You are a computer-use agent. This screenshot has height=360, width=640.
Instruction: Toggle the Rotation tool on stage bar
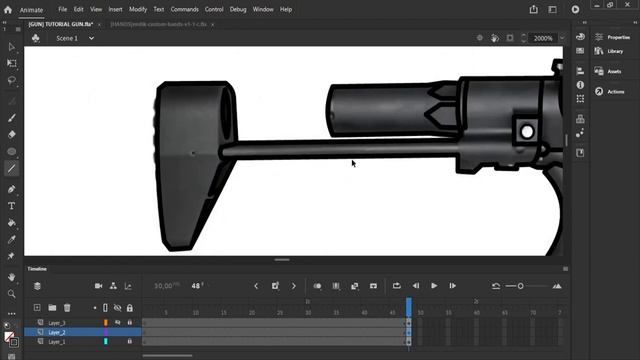[x=495, y=38]
